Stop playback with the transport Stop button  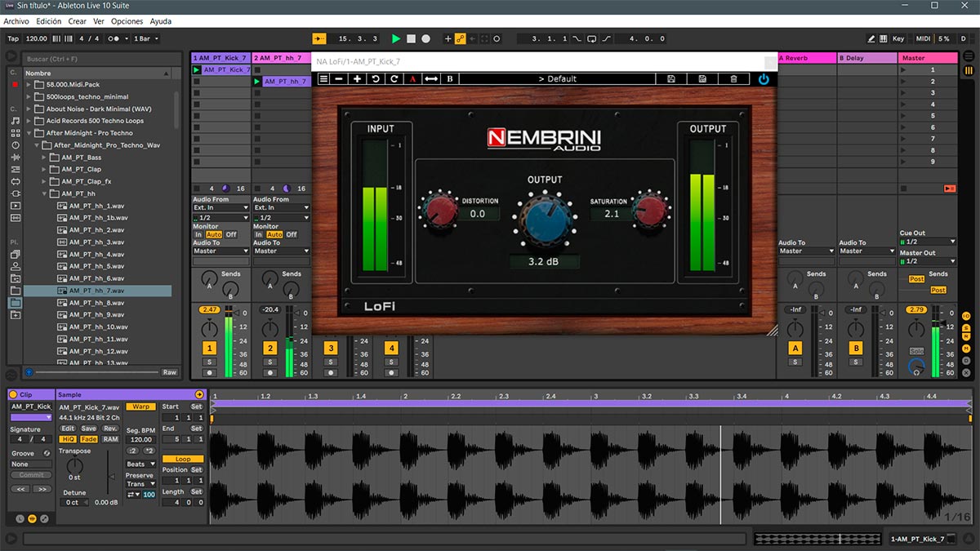411,38
